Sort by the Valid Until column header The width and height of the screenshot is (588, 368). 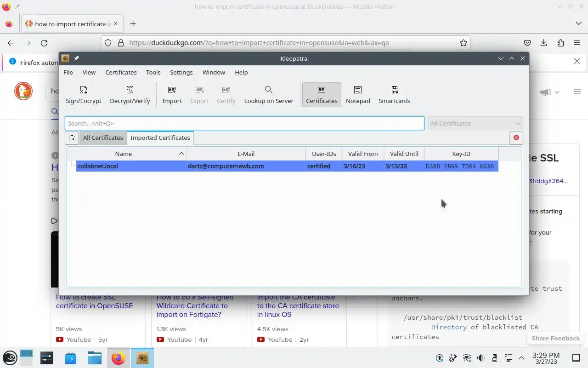click(x=404, y=154)
